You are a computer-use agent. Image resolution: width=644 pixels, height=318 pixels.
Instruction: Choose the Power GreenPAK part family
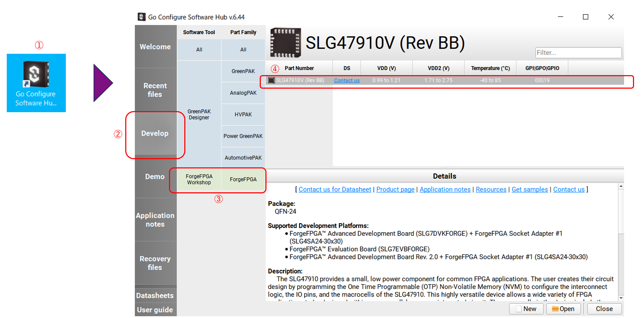pos(243,136)
